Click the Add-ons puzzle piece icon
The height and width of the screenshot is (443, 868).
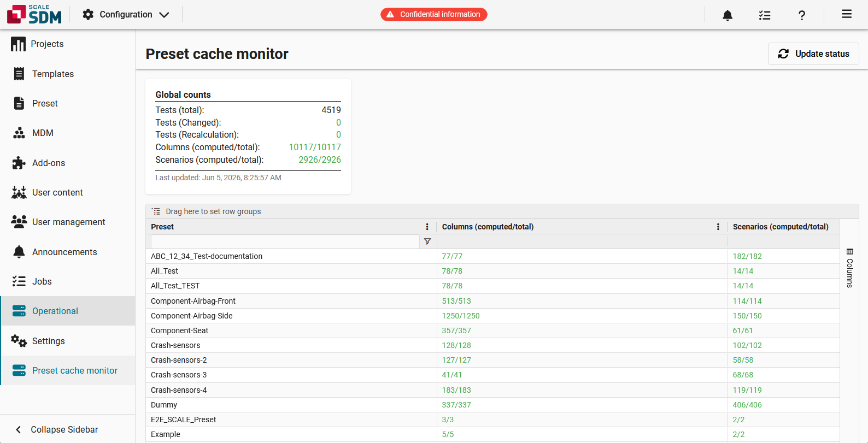pos(19,163)
